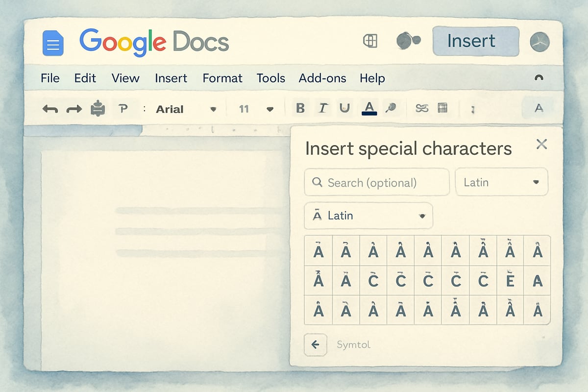Open the user account avatar
Screen dimensions: 588x392
tap(539, 42)
